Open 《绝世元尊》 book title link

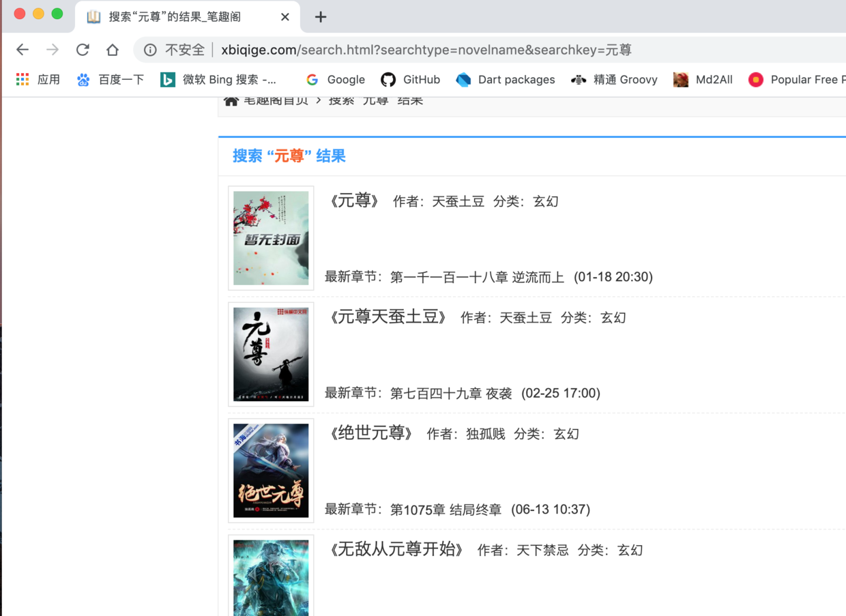pyautogui.click(x=370, y=433)
